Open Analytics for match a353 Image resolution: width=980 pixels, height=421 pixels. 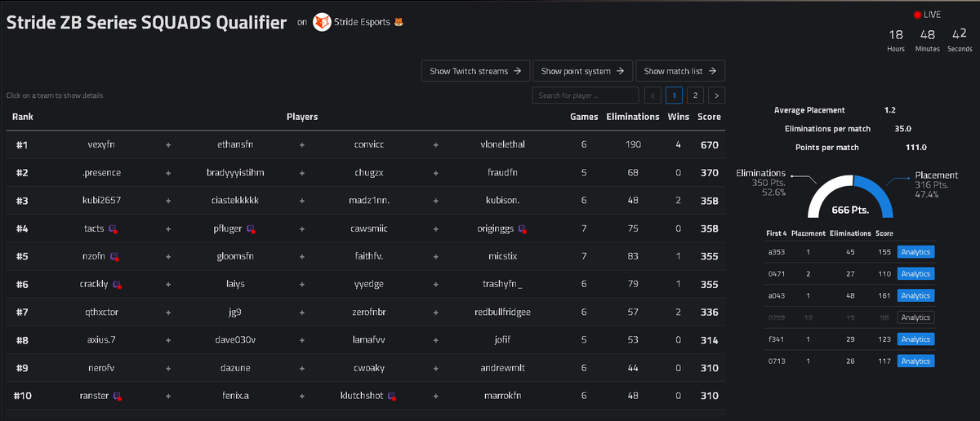pyautogui.click(x=915, y=253)
